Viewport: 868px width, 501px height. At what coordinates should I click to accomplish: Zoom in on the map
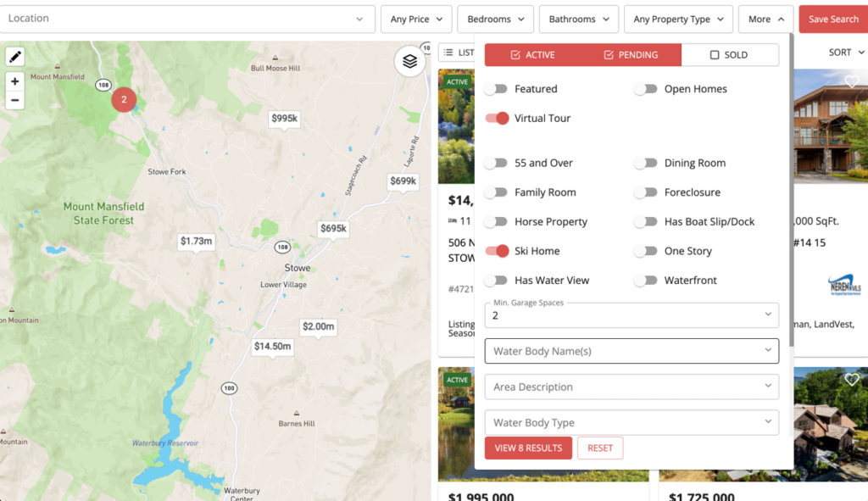point(15,81)
